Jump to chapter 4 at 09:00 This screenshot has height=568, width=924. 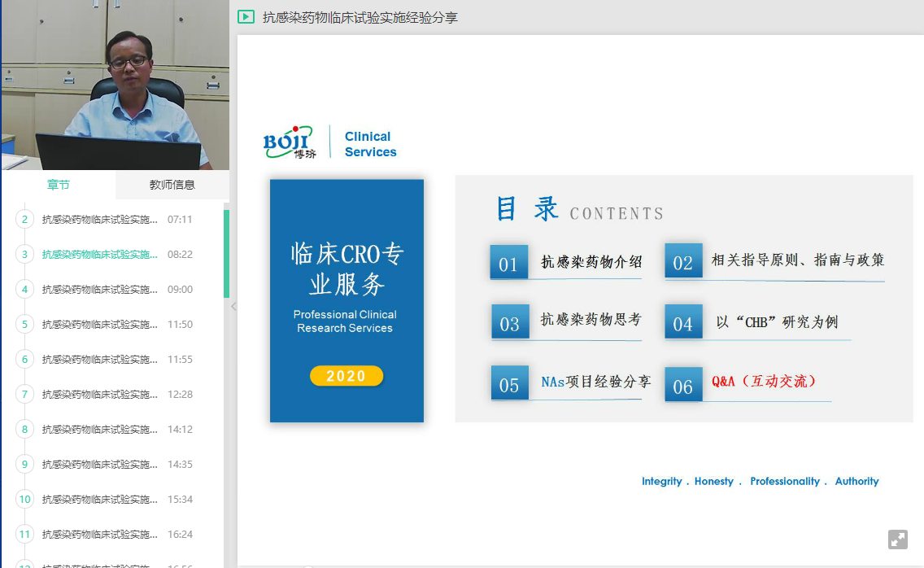click(100, 290)
